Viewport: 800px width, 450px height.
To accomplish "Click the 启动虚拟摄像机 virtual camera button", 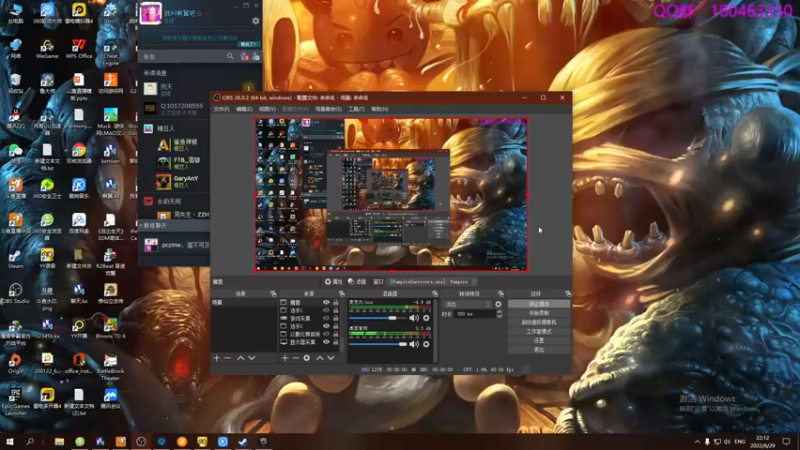I will click(x=539, y=322).
